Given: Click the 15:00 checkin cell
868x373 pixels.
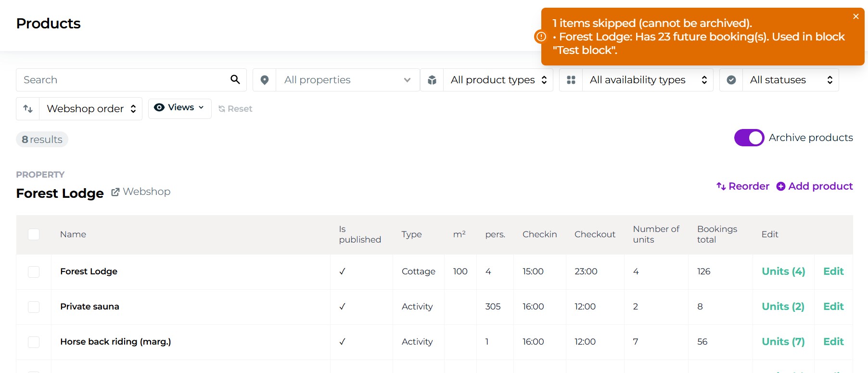Looking at the screenshot, I should tap(533, 271).
